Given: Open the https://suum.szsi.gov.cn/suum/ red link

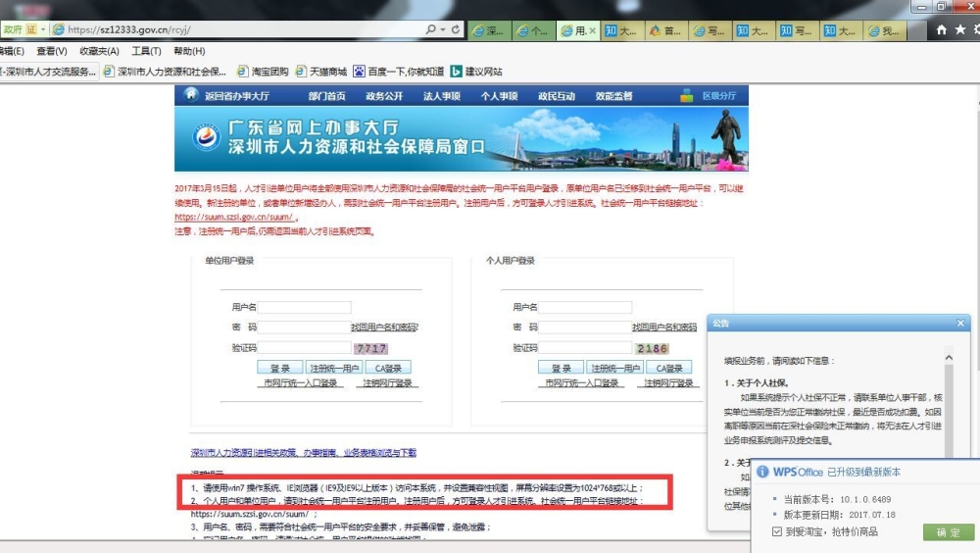Looking at the screenshot, I should click(234, 217).
